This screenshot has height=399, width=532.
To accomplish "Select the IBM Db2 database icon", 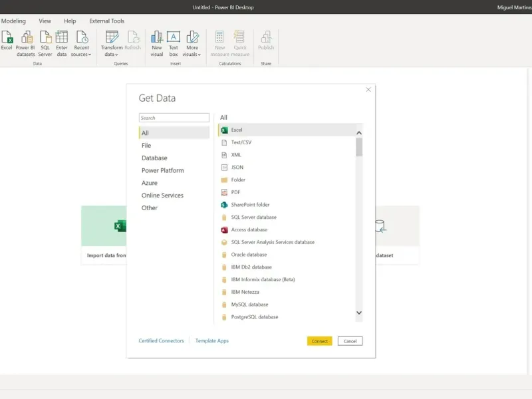I will coord(224,267).
